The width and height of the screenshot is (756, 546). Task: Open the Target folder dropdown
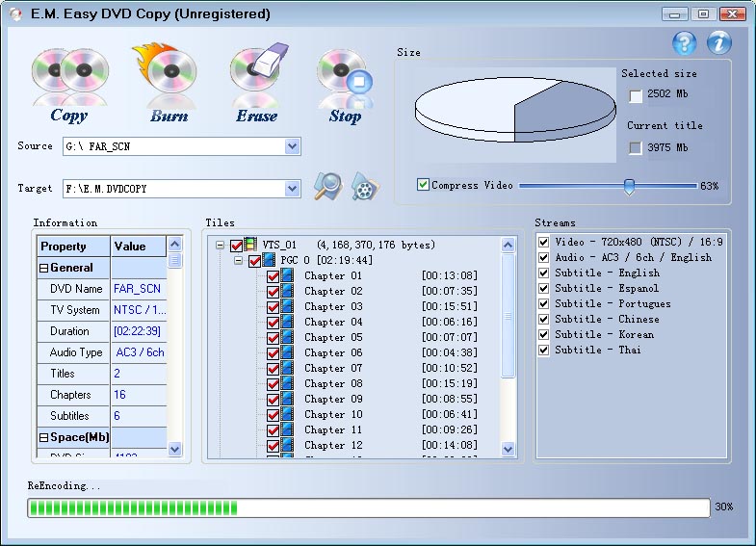pos(292,189)
